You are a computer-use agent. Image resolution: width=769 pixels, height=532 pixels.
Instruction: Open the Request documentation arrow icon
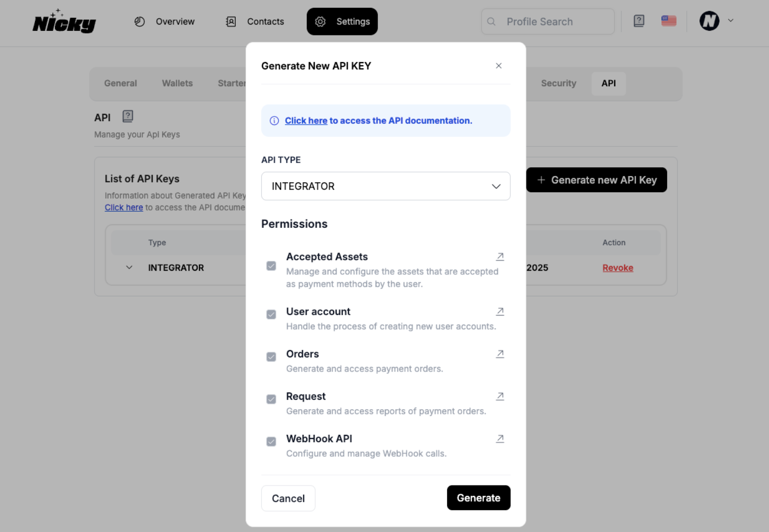500,396
